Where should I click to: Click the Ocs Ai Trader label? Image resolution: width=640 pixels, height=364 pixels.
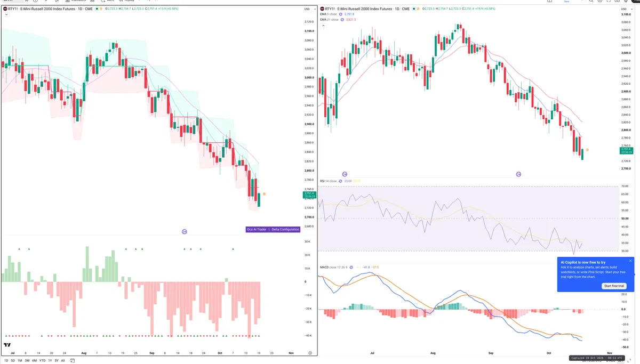click(x=257, y=230)
